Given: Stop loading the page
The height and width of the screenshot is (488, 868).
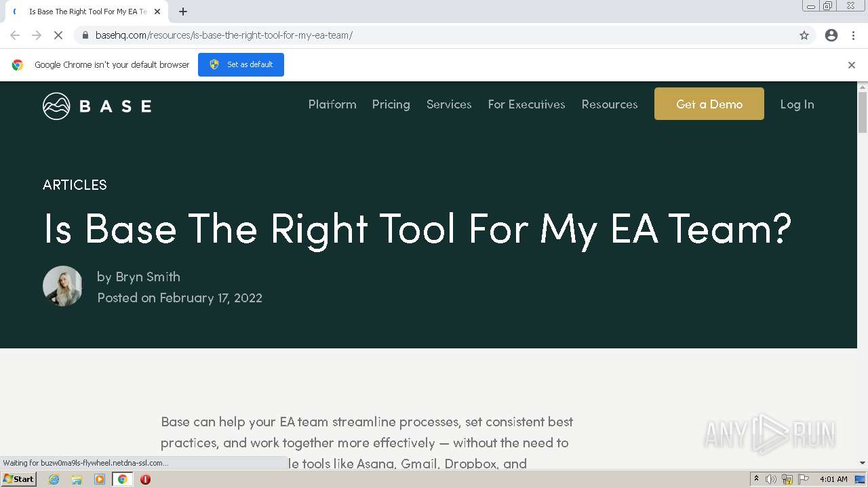Looking at the screenshot, I should [58, 35].
